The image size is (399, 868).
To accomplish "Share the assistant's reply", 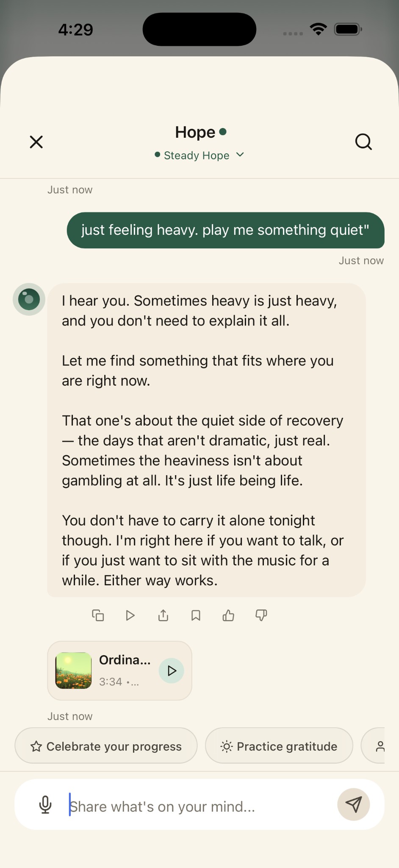I will (x=163, y=615).
